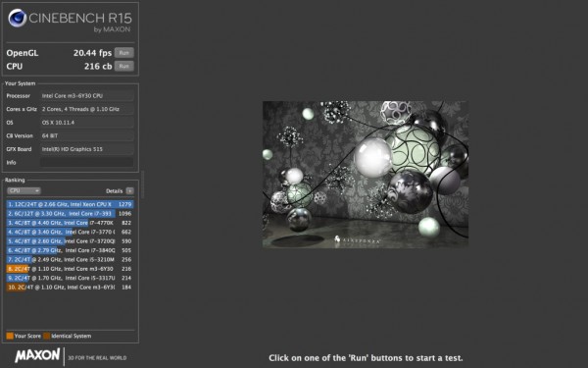Select the i7-3720QM ranking row

pos(70,241)
